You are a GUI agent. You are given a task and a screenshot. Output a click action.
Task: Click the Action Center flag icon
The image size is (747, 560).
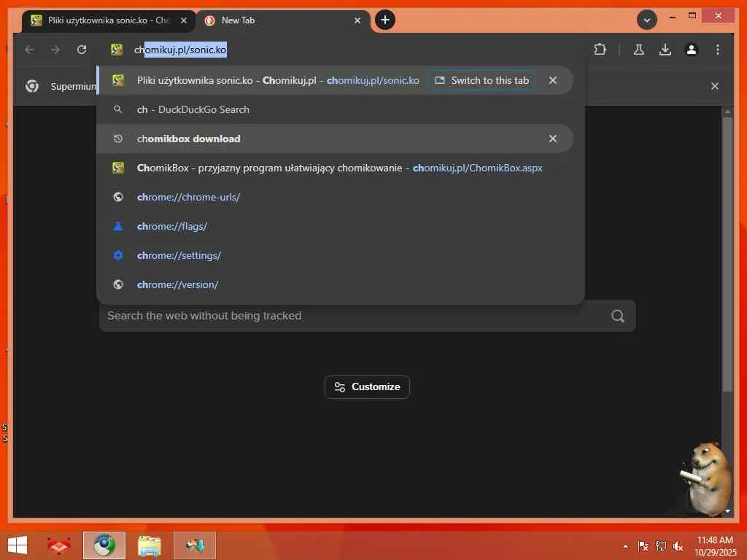click(643, 546)
